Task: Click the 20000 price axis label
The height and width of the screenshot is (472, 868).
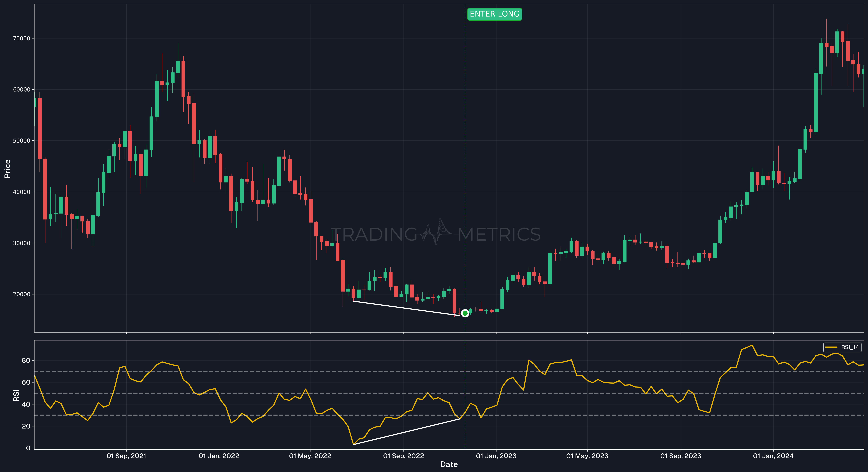Action: (22, 294)
